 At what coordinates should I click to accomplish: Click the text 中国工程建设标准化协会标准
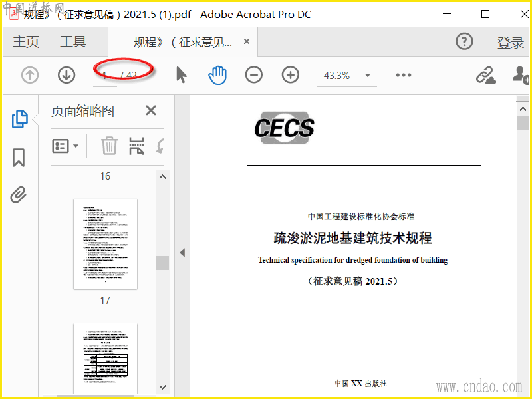tap(361, 217)
